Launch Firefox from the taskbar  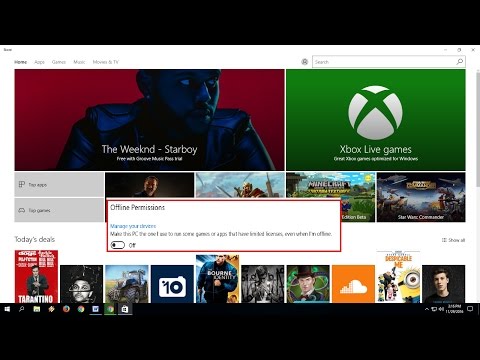pos(66,309)
